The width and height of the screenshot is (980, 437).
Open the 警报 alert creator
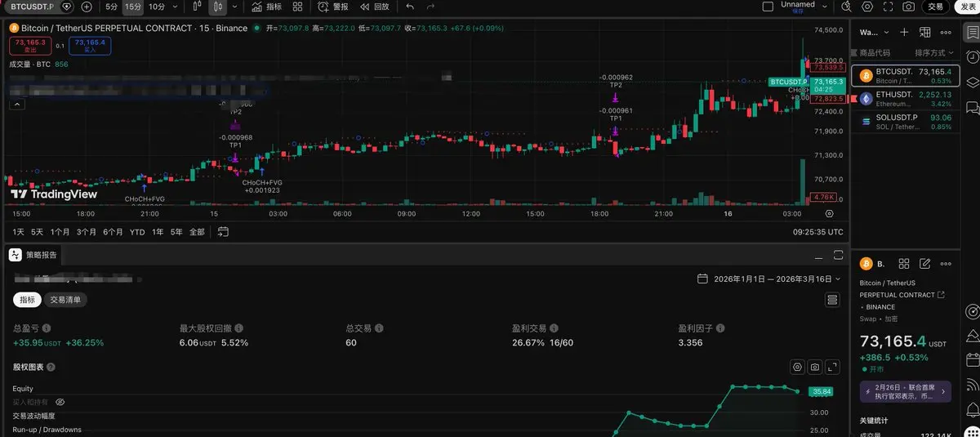(x=333, y=7)
